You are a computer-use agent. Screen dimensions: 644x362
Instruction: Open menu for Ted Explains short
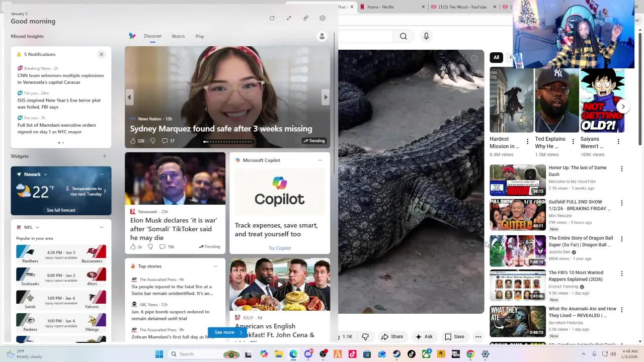(573, 142)
